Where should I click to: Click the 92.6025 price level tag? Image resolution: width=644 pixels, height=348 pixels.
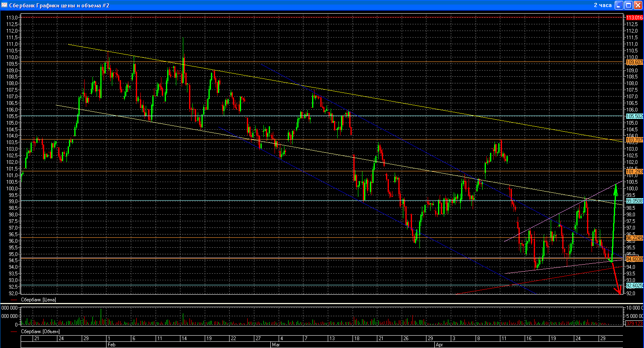(x=634, y=286)
